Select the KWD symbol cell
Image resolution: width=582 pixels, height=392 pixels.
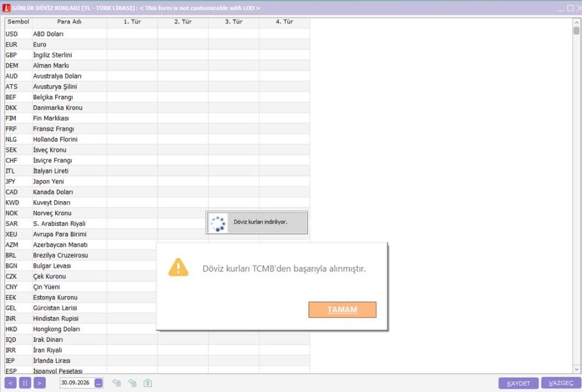18,202
